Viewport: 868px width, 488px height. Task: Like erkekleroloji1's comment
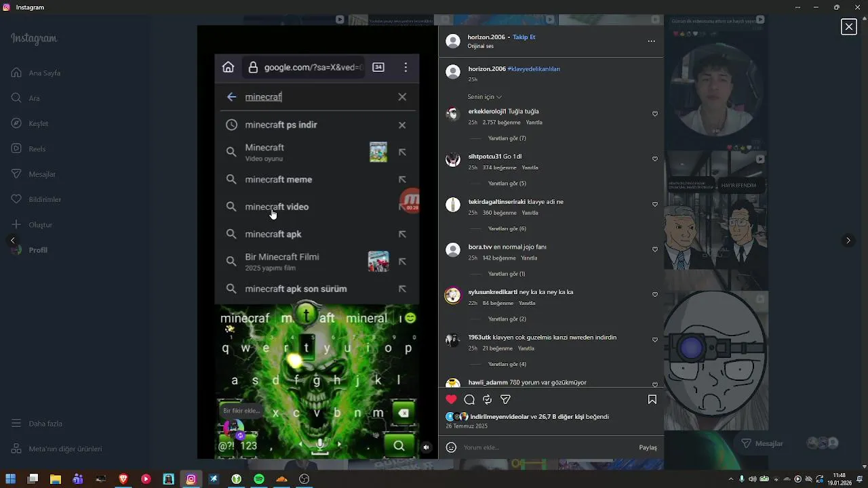pyautogui.click(x=655, y=114)
